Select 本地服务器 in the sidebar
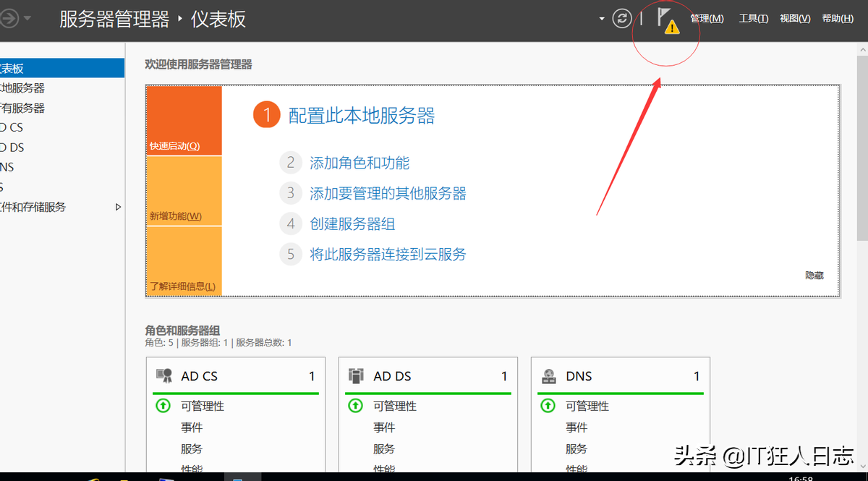Image resolution: width=868 pixels, height=481 pixels. click(62, 88)
